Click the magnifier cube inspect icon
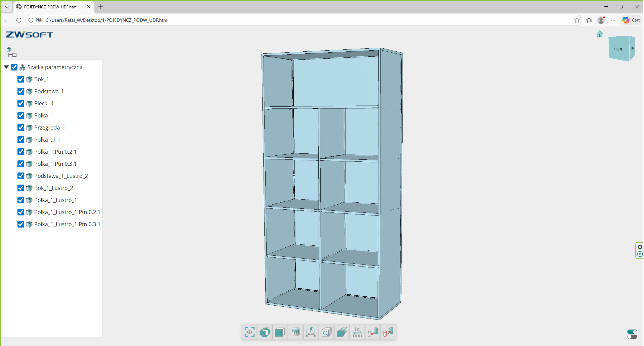Image resolution: width=644 pixels, height=346 pixels. point(326,332)
